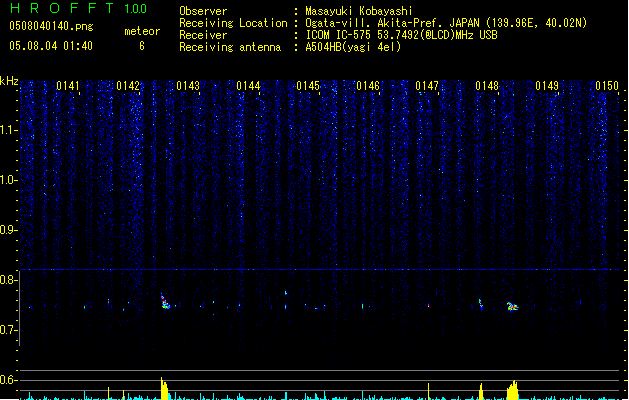Click the bright meteor echo under 0143
The image size is (629, 400).
(165, 302)
